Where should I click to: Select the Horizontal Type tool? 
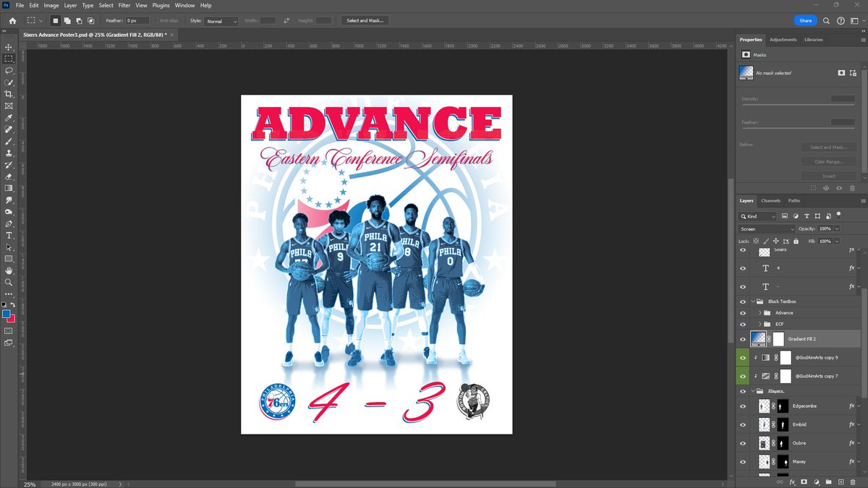coord(9,235)
